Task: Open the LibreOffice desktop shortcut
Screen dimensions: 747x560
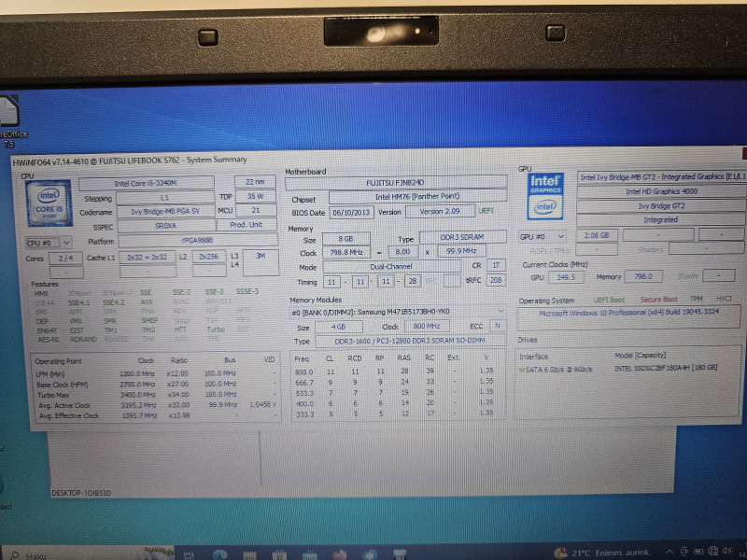Action: [10, 121]
